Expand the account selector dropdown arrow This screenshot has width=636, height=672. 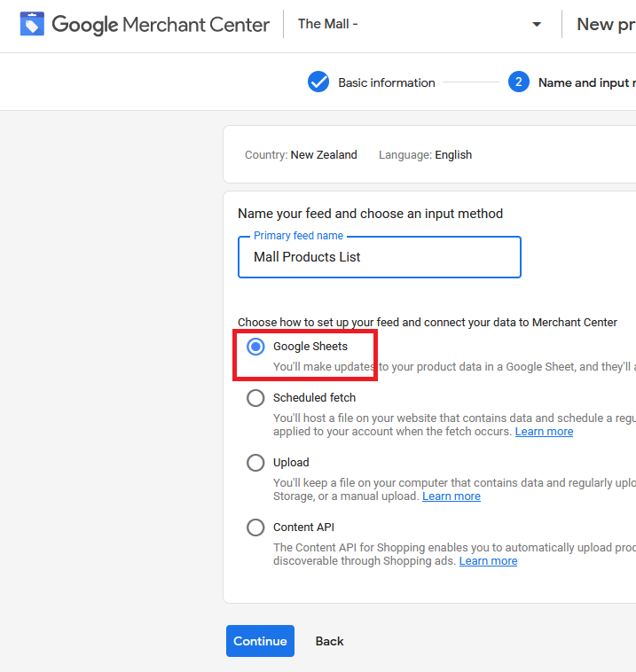click(537, 25)
